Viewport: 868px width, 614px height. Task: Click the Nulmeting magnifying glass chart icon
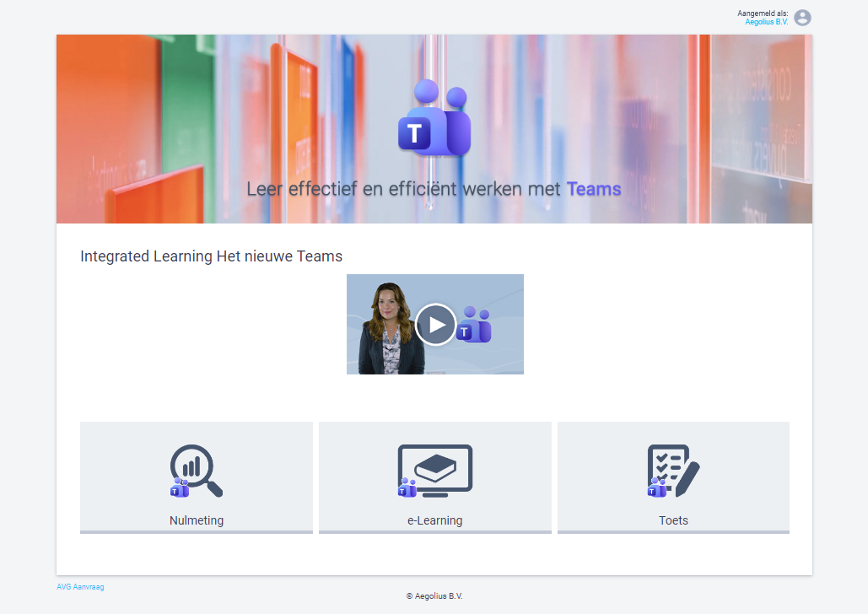[196, 468]
